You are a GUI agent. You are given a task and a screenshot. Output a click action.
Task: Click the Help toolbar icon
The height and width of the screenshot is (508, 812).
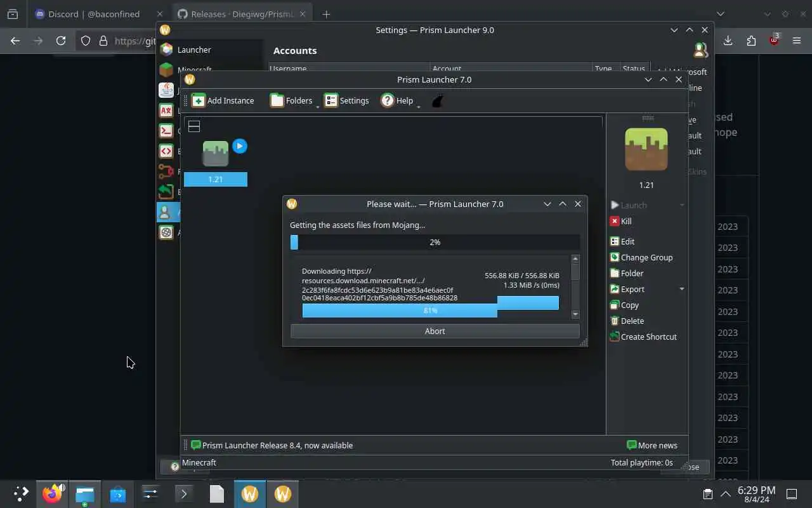click(x=388, y=100)
